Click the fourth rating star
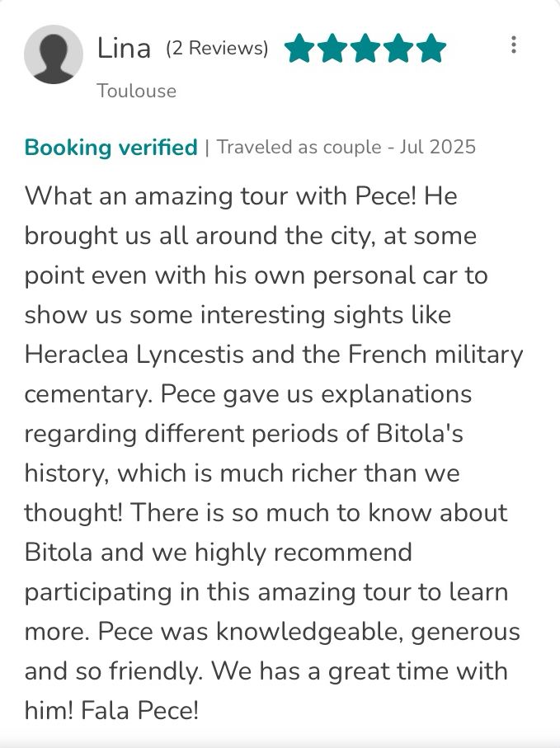This screenshot has height=748, width=560. pyautogui.click(x=398, y=49)
